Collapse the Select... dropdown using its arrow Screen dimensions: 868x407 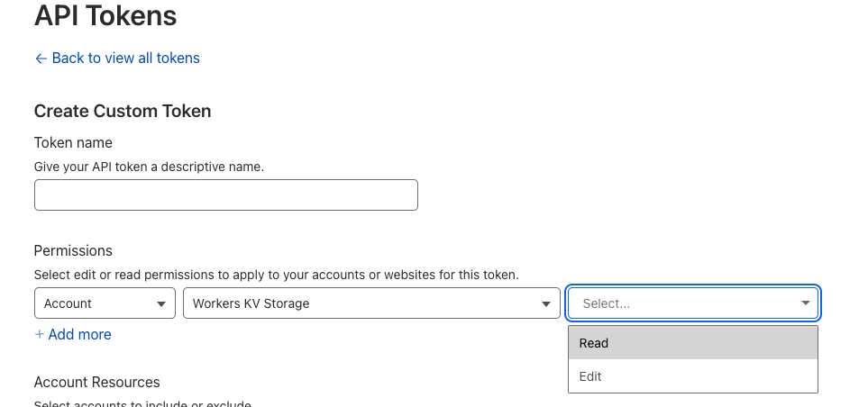pos(806,303)
